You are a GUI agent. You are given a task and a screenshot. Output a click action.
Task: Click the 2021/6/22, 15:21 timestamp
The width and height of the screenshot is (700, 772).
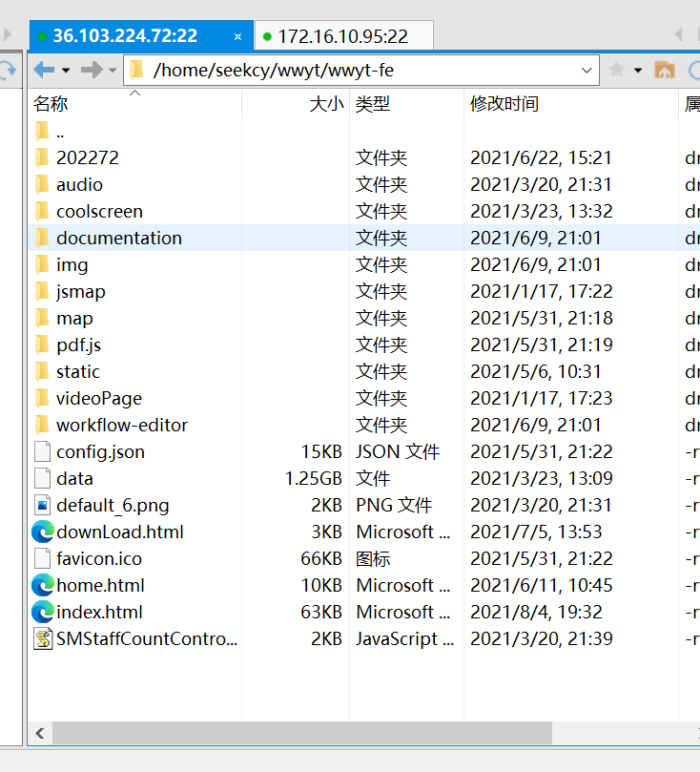click(x=541, y=158)
